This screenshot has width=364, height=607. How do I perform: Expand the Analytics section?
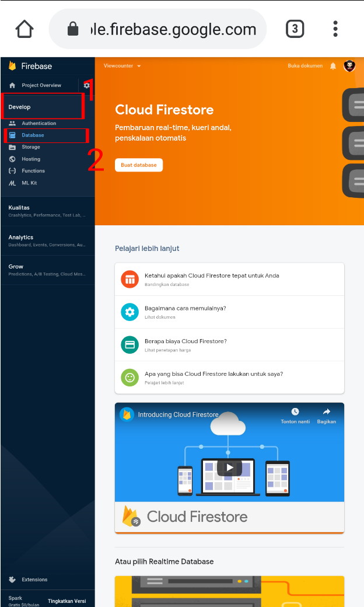pos(48,240)
